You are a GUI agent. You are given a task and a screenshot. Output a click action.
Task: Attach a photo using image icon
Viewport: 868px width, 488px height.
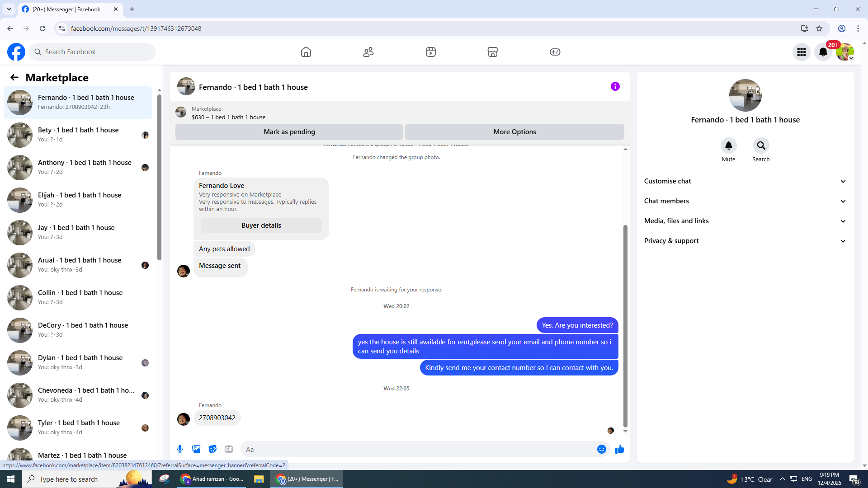(196, 449)
